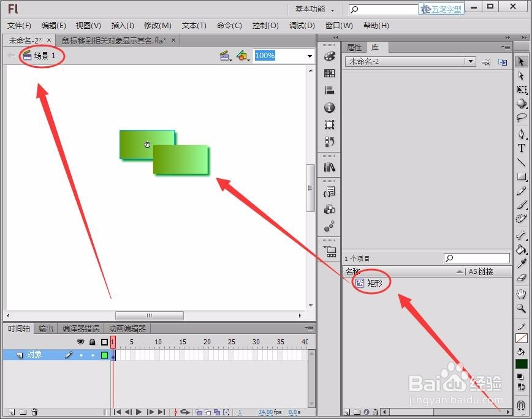Collapse the tools panel double arrow
This screenshot has width=532, height=419.
pos(525,37)
